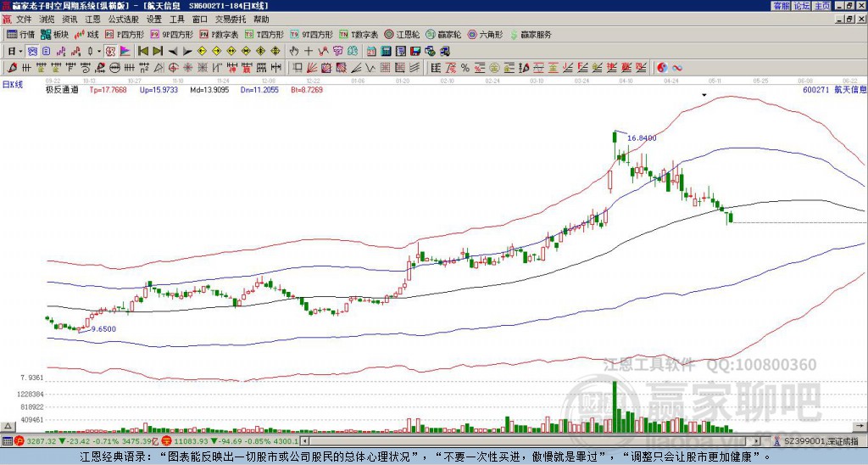Select the circled crosshair target tool
Screen dimensions: 868x465
coord(173,68)
